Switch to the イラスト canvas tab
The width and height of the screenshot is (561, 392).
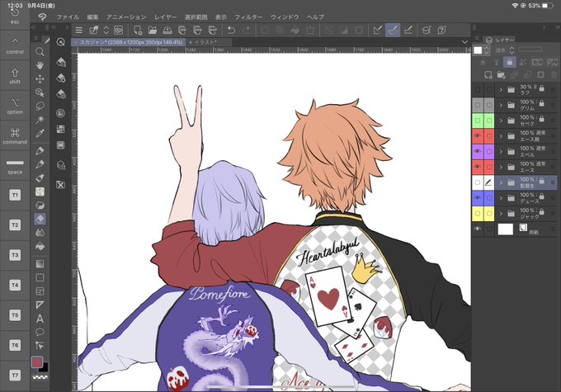(205, 42)
